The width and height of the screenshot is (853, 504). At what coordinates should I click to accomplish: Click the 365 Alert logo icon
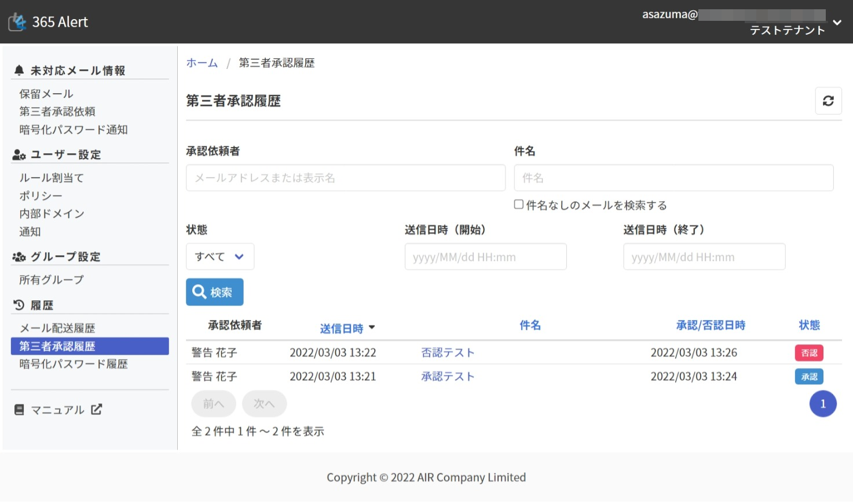(17, 22)
